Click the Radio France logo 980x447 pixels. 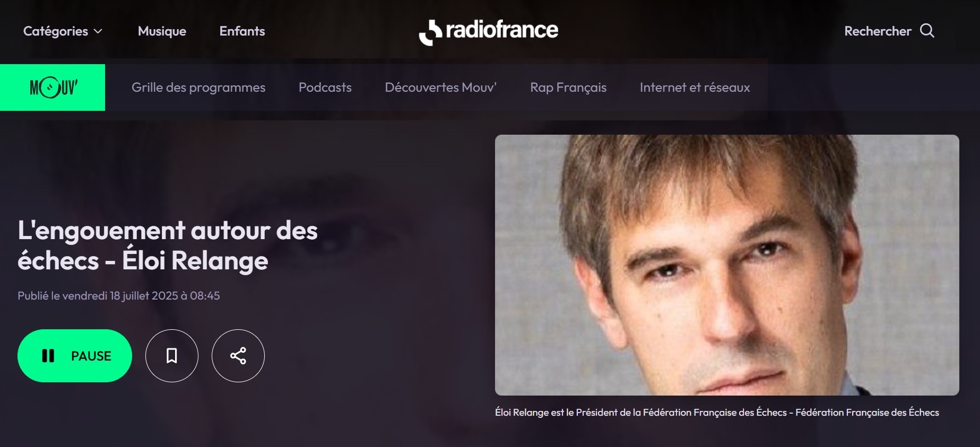pos(488,31)
